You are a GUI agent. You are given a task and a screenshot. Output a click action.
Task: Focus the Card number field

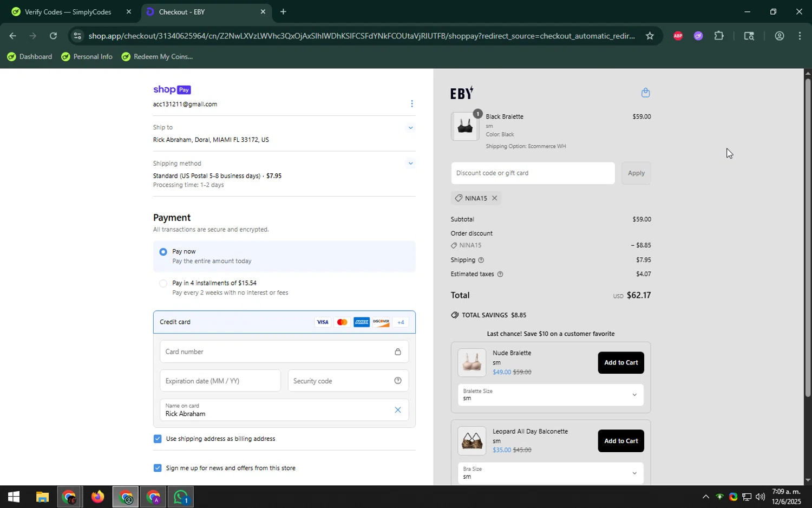tap(284, 352)
